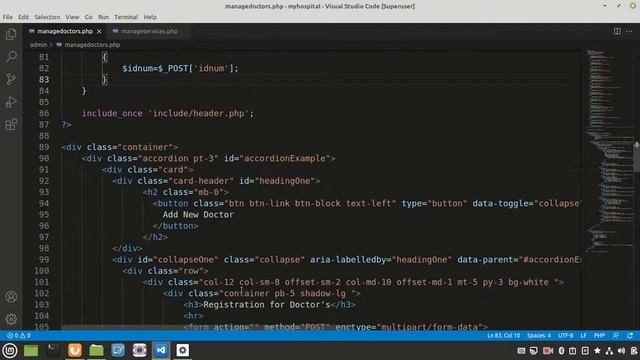Open the Edit menu
Image resolution: width=640 pixels, height=360 pixels.
point(23,17)
